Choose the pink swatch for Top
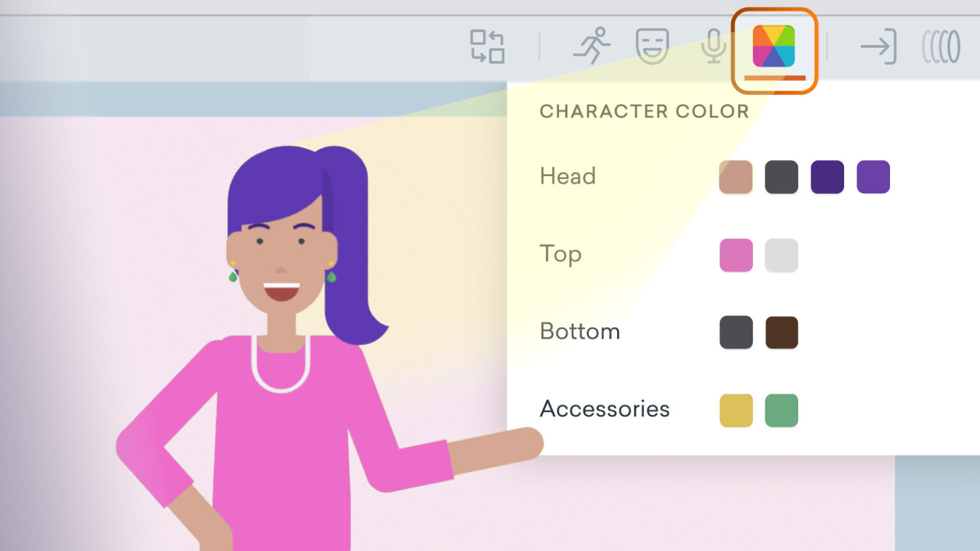This screenshot has width=980, height=551. [735, 254]
